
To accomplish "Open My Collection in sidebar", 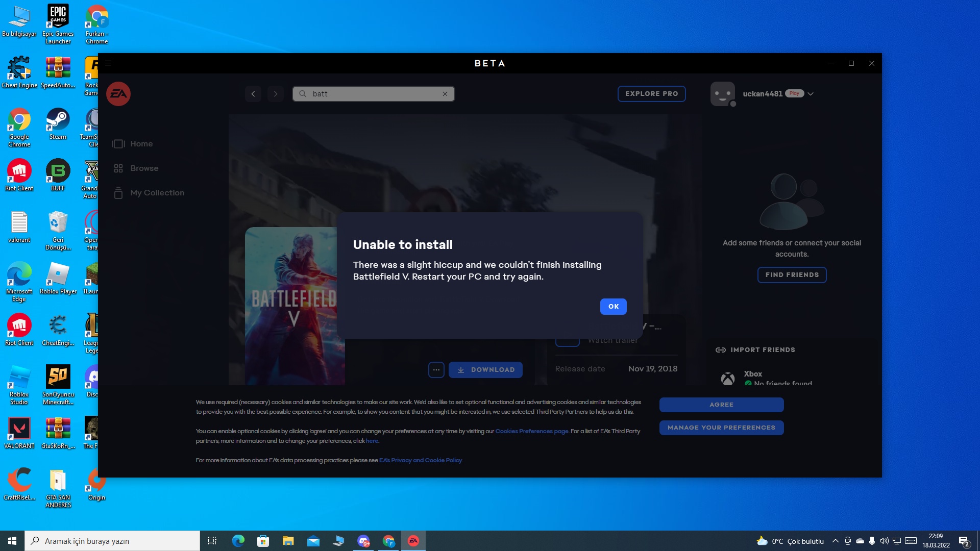I will click(148, 193).
